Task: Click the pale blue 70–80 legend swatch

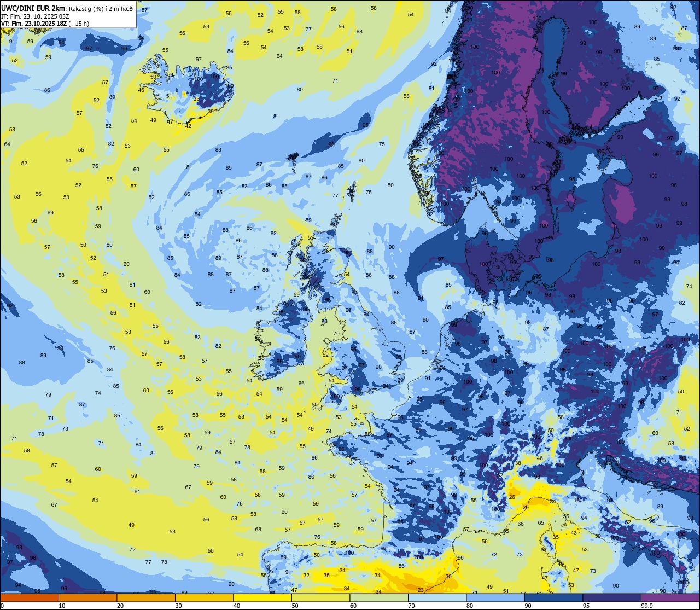Action: pos(437,598)
